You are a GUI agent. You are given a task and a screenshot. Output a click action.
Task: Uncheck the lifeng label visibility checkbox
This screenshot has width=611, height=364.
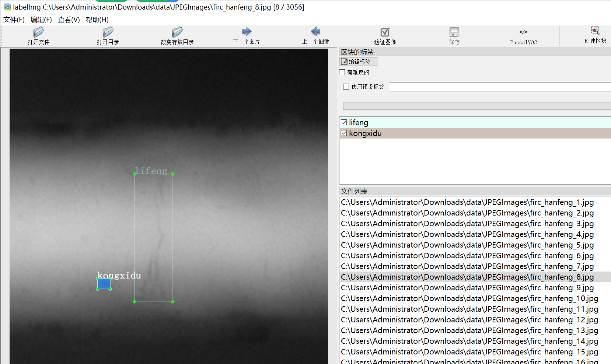(344, 122)
